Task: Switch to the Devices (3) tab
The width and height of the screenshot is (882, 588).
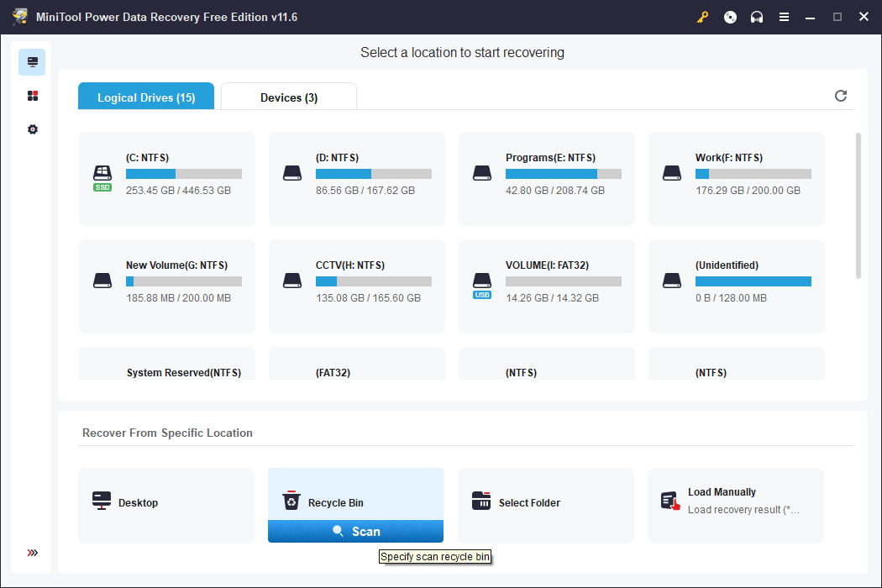Action: (x=289, y=97)
